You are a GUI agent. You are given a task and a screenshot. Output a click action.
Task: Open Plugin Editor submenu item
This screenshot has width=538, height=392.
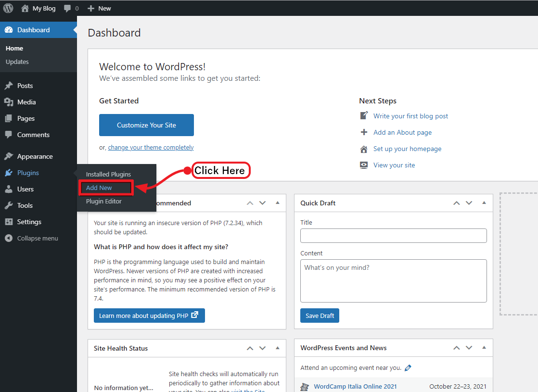(x=103, y=202)
